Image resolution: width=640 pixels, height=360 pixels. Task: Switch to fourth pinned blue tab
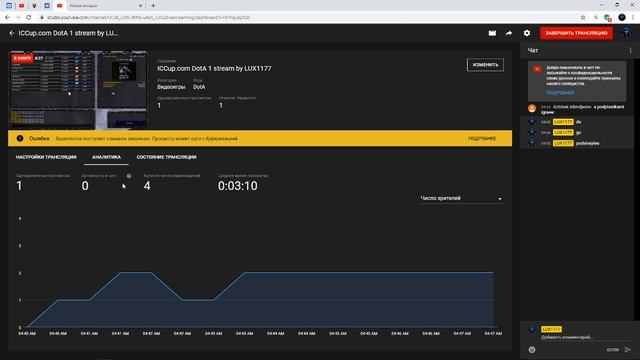point(47,6)
